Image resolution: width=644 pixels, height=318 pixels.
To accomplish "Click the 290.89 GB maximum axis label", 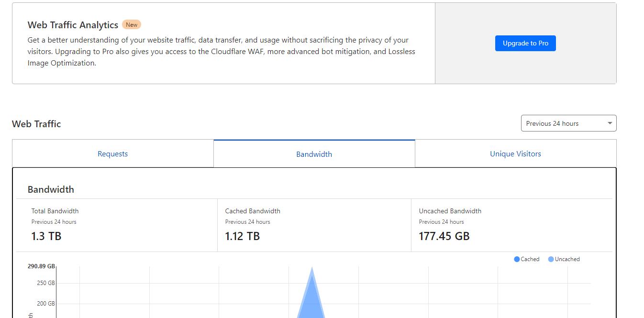I will coord(41,266).
